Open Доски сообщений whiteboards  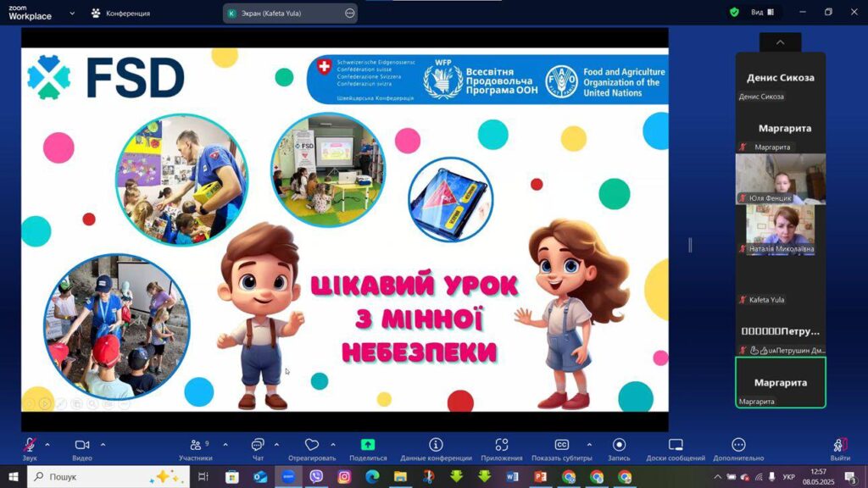tap(676, 449)
